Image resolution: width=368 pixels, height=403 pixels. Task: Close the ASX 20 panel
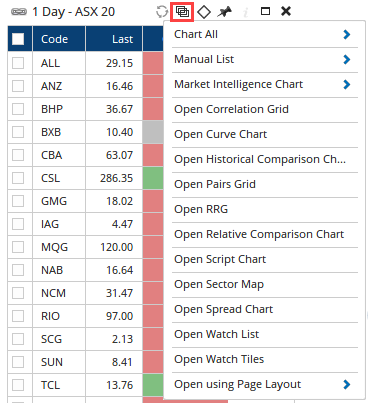click(286, 11)
